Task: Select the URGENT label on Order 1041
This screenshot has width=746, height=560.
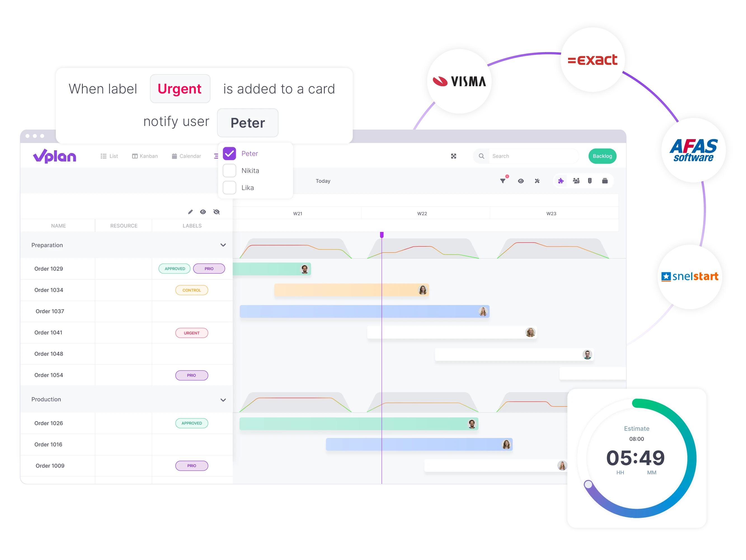Action: [192, 332]
